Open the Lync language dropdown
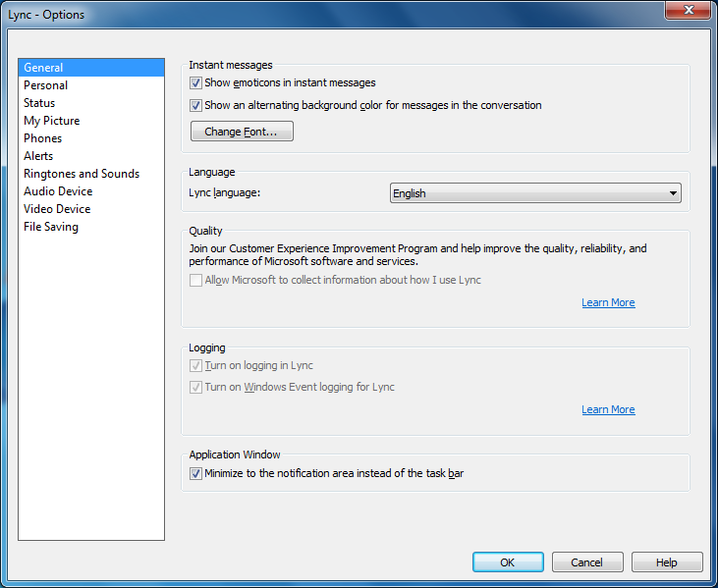The height and width of the screenshot is (588, 718). pos(535,193)
